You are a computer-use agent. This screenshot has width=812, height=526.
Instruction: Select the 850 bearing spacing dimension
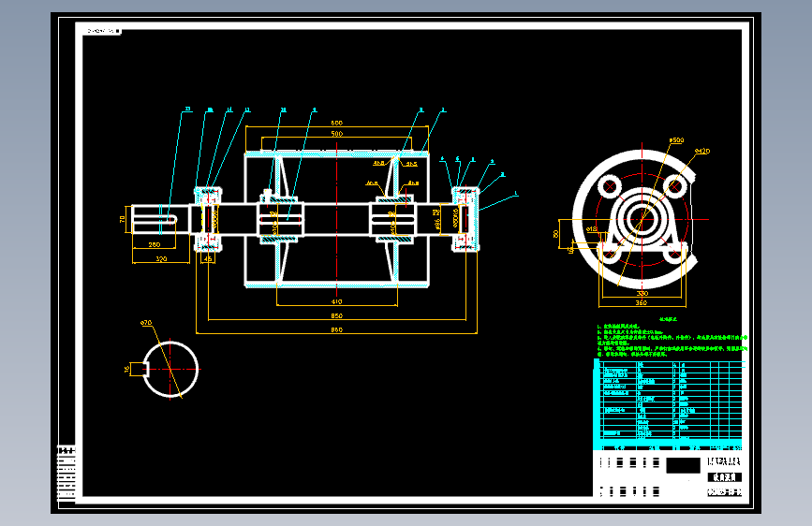click(x=336, y=315)
